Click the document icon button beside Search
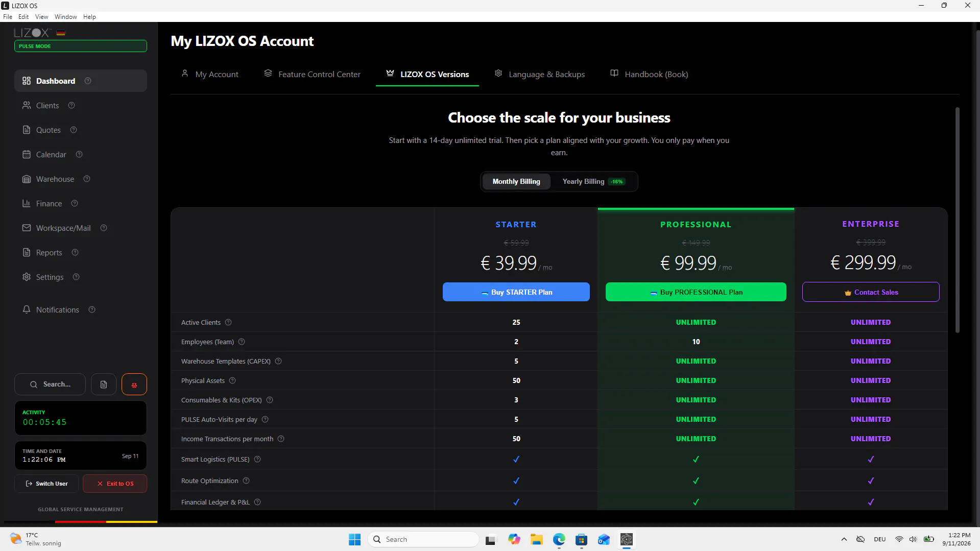Viewport: 980px width, 551px height. (104, 385)
